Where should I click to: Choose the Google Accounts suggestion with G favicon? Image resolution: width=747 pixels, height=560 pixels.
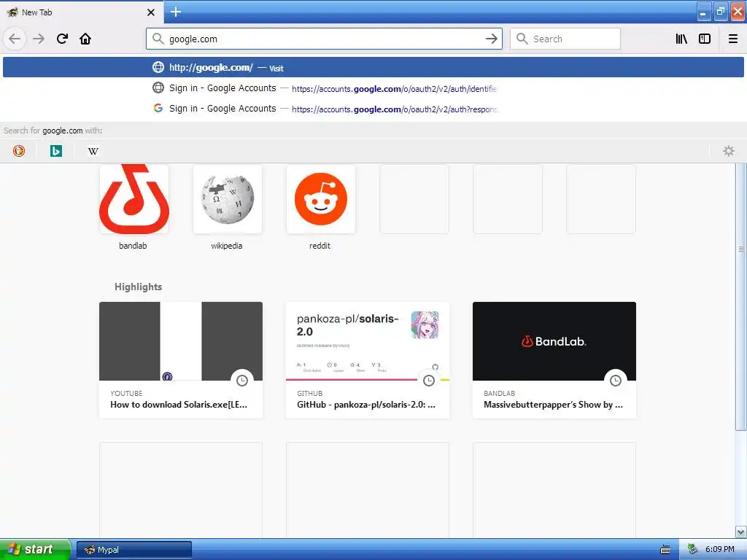coord(373,109)
